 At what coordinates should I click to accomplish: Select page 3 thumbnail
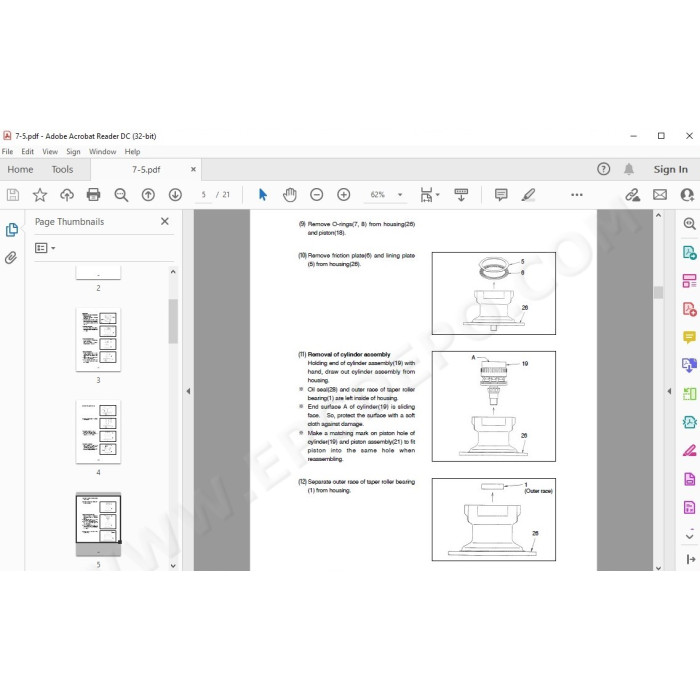pyautogui.click(x=98, y=339)
